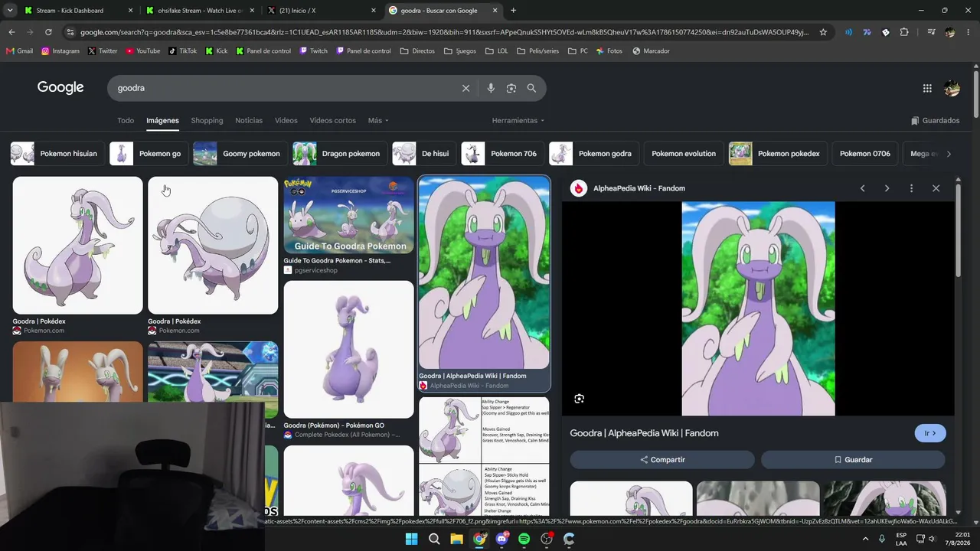
Task: Open the Directos bookmark folder
Action: tap(417, 51)
